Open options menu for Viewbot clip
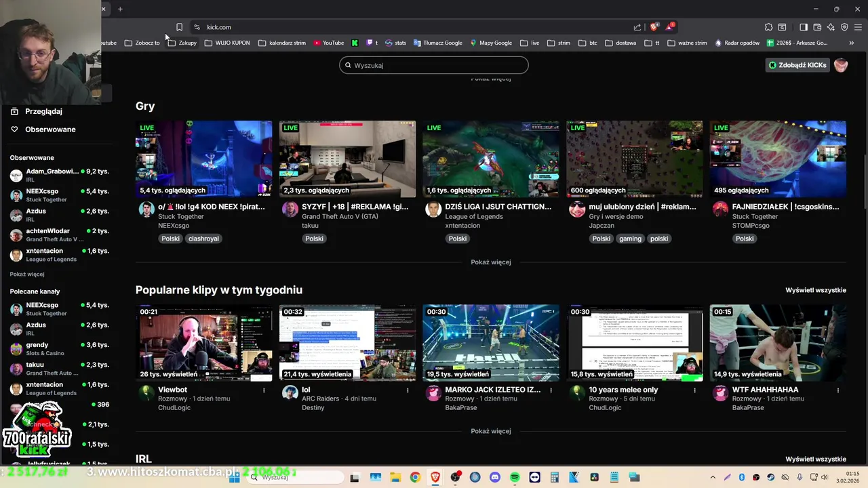The width and height of the screenshot is (868, 488). [x=264, y=390]
